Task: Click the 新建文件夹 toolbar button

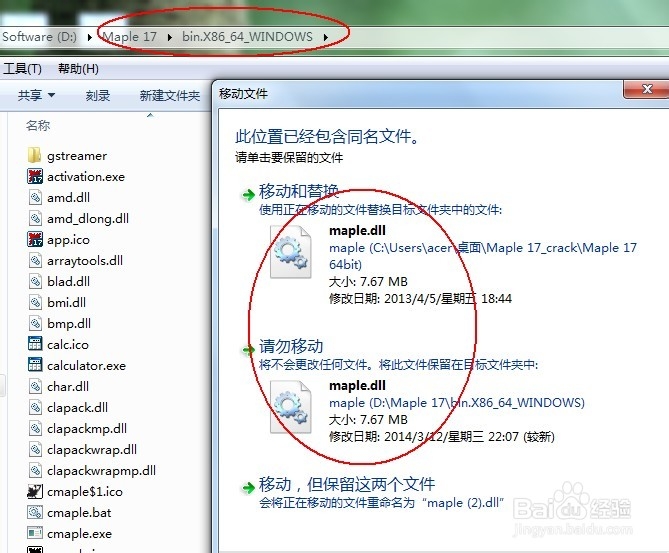Action: click(x=170, y=95)
